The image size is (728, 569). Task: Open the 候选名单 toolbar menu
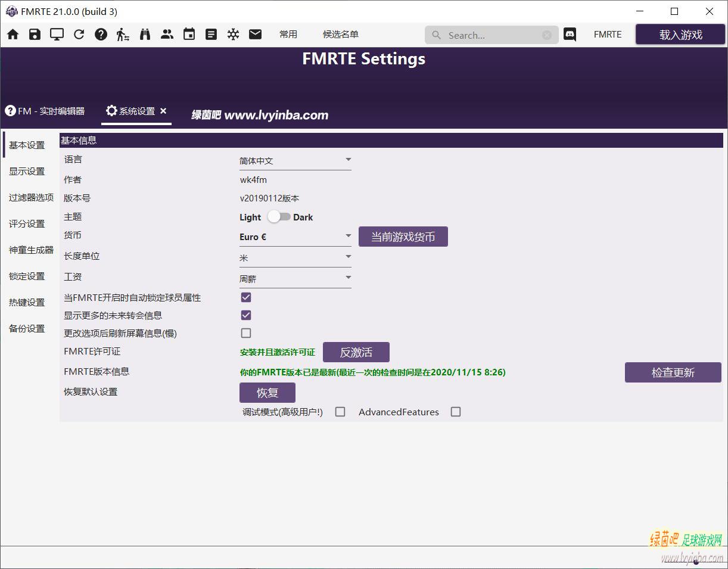click(x=341, y=35)
